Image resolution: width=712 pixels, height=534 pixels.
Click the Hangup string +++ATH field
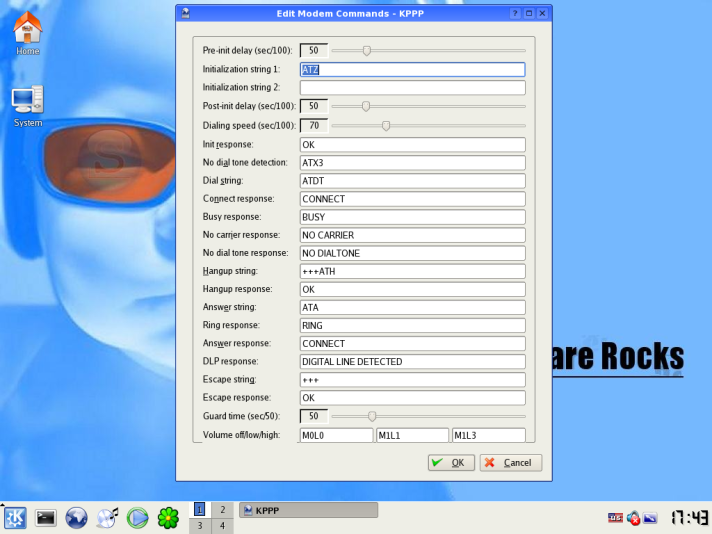pos(412,271)
